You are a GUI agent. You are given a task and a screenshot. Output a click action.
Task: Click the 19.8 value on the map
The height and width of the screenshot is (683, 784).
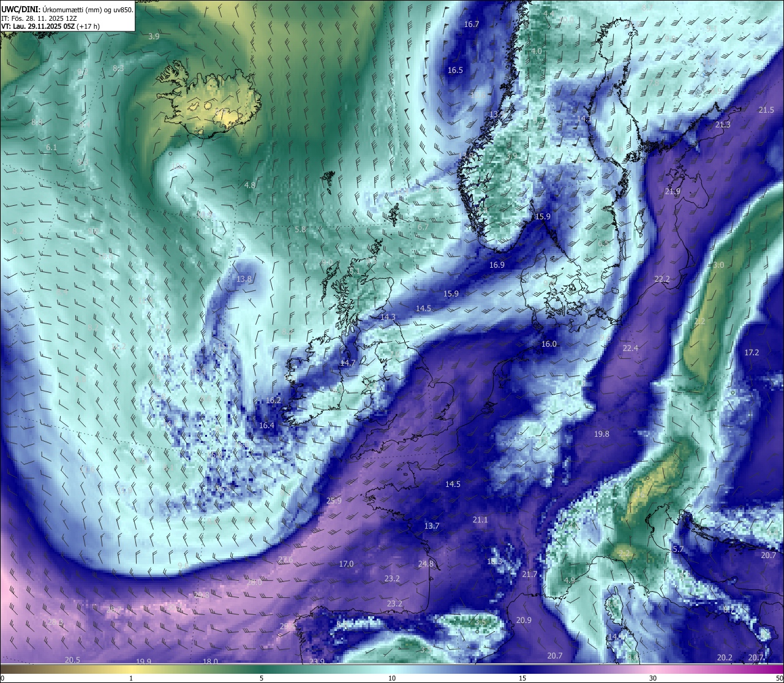601,434
